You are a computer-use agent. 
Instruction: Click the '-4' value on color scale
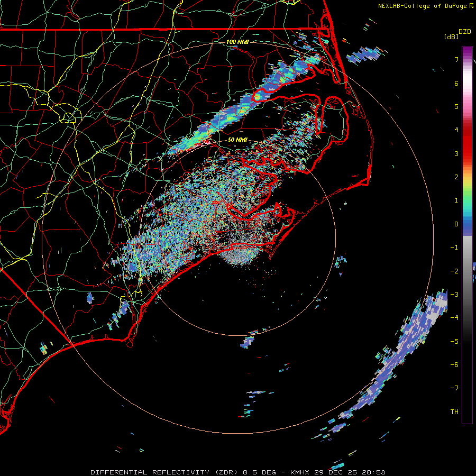click(x=454, y=318)
